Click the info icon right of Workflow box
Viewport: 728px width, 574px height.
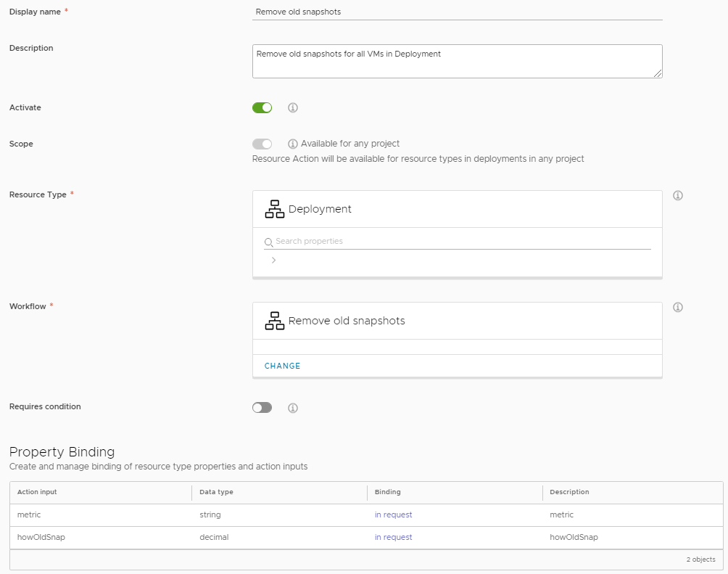tap(678, 307)
